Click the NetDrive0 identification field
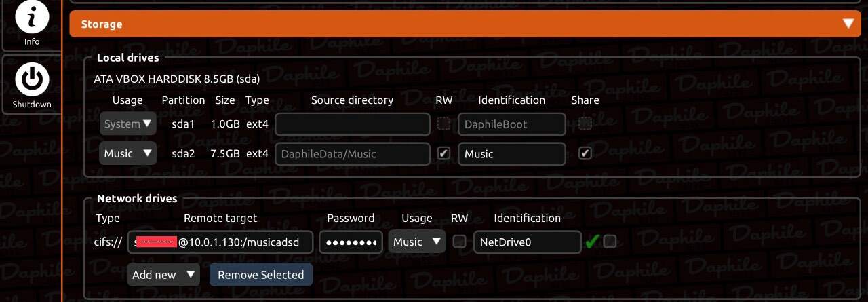Image resolution: width=868 pixels, height=302 pixels. tap(528, 242)
